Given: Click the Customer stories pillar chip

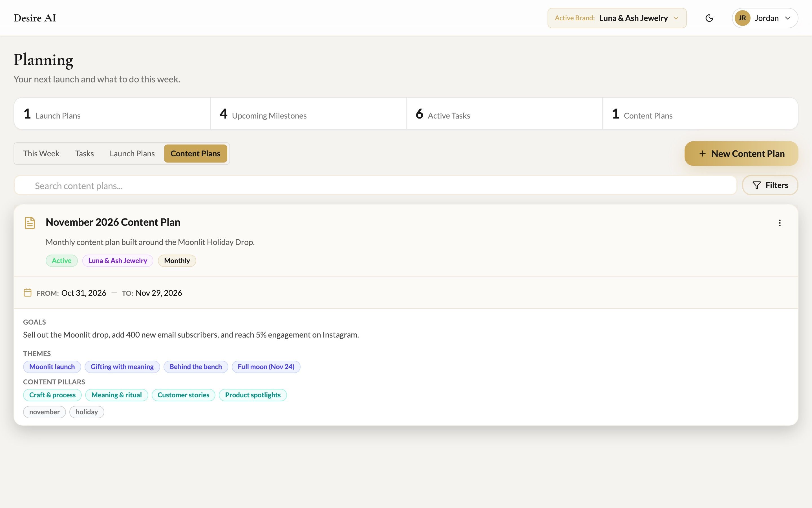Looking at the screenshot, I should [184, 395].
